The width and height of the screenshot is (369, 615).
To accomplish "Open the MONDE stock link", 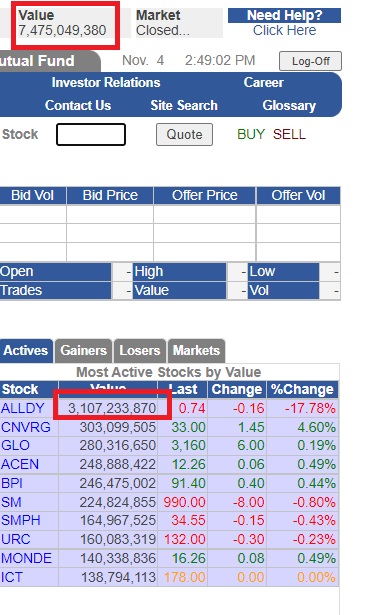I will coord(26,559).
